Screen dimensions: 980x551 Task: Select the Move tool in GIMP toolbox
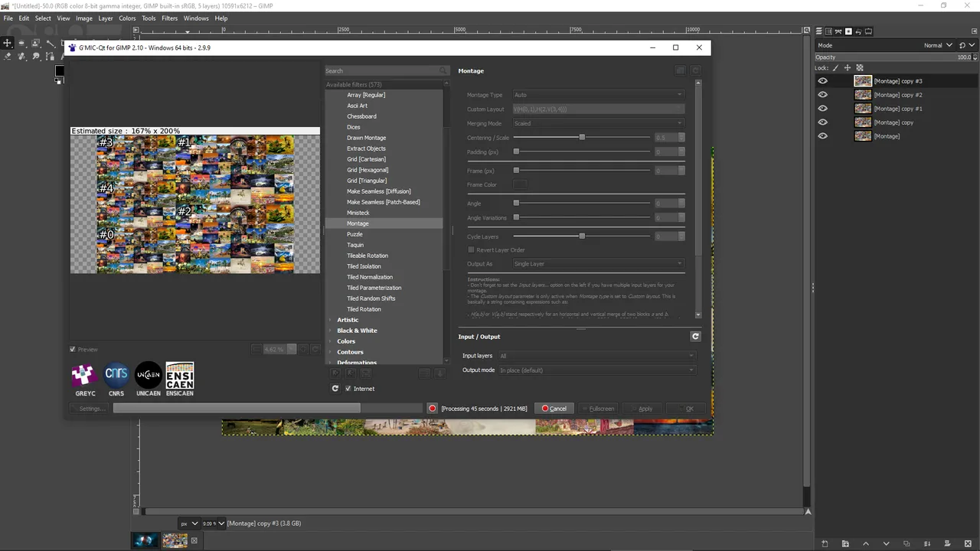coord(7,43)
